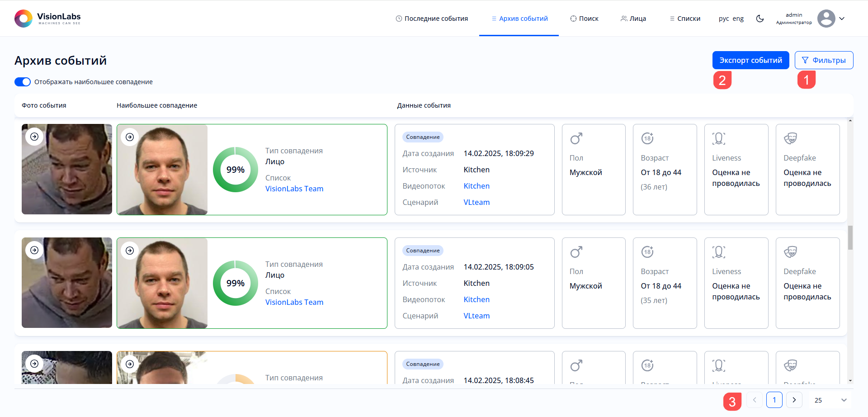This screenshot has height=417, width=868.
Task: Click the admin user avatar
Action: [826, 19]
